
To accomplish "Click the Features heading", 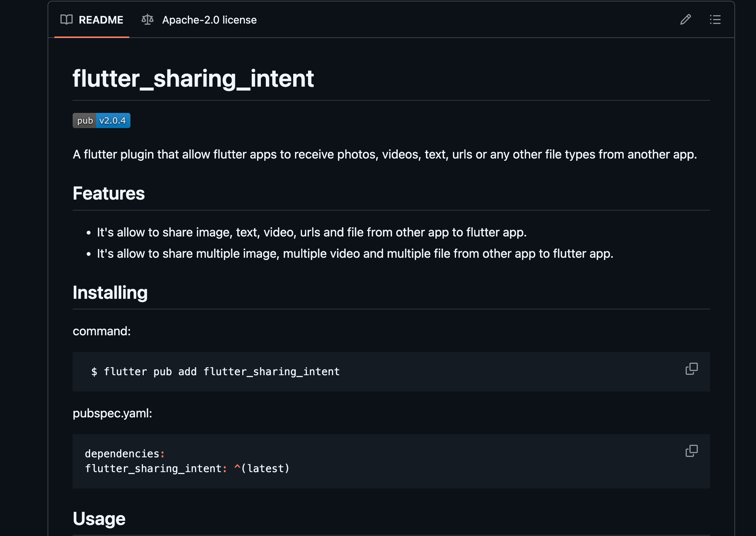I will tap(109, 193).
